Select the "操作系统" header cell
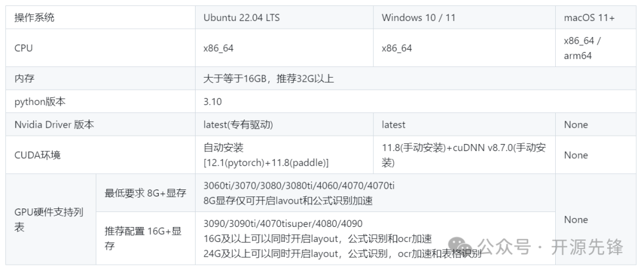The width and height of the screenshot is (644, 273). tap(35, 17)
